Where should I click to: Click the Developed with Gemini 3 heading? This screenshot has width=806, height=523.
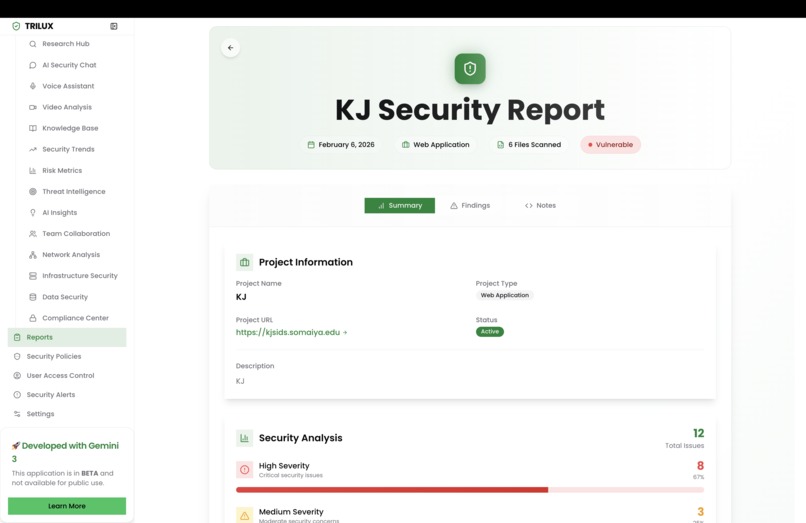(x=65, y=452)
